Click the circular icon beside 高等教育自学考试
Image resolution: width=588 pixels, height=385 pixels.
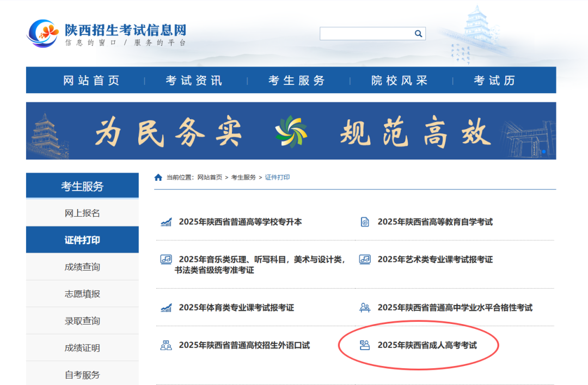(x=364, y=221)
